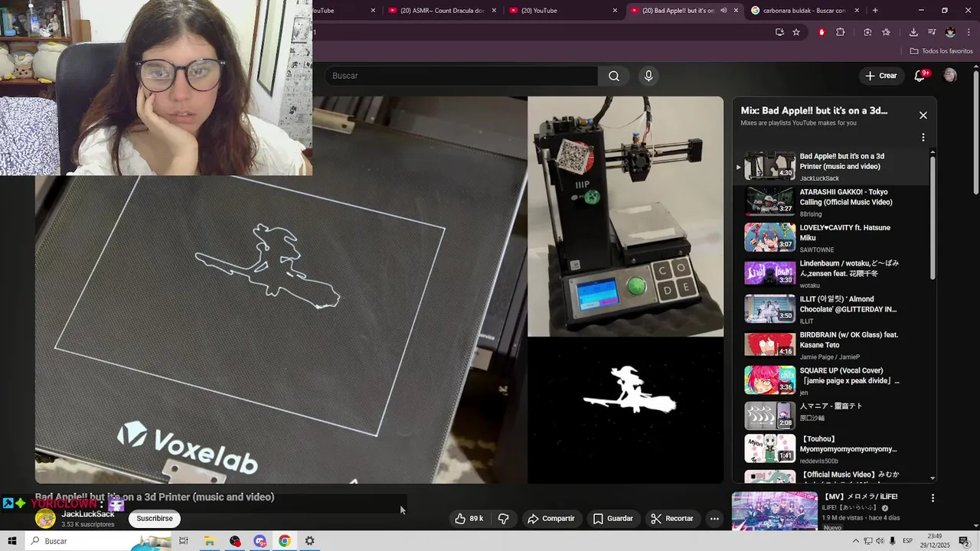The width and height of the screenshot is (980, 551).
Task: Close the ASMR Count Dracula tab
Action: (x=495, y=11)
